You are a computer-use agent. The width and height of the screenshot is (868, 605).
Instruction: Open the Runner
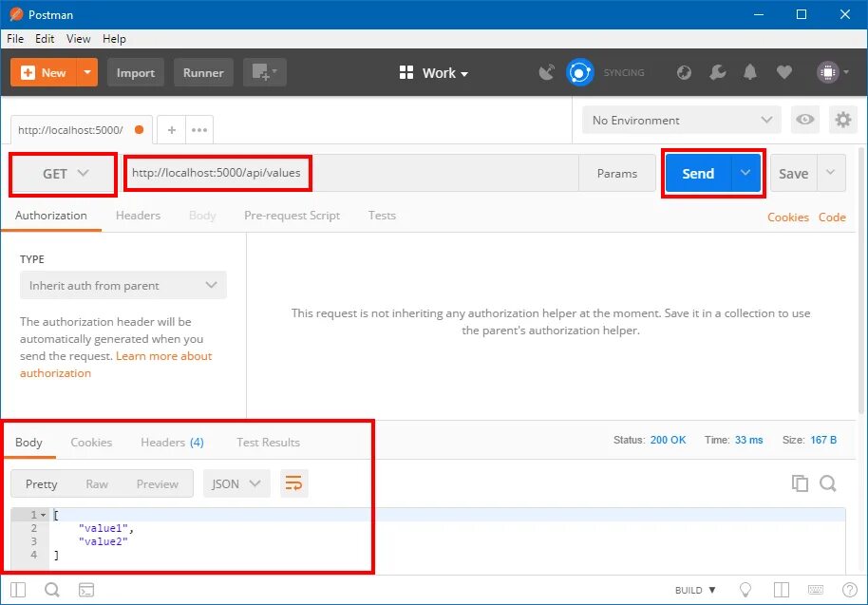point(203,72)
